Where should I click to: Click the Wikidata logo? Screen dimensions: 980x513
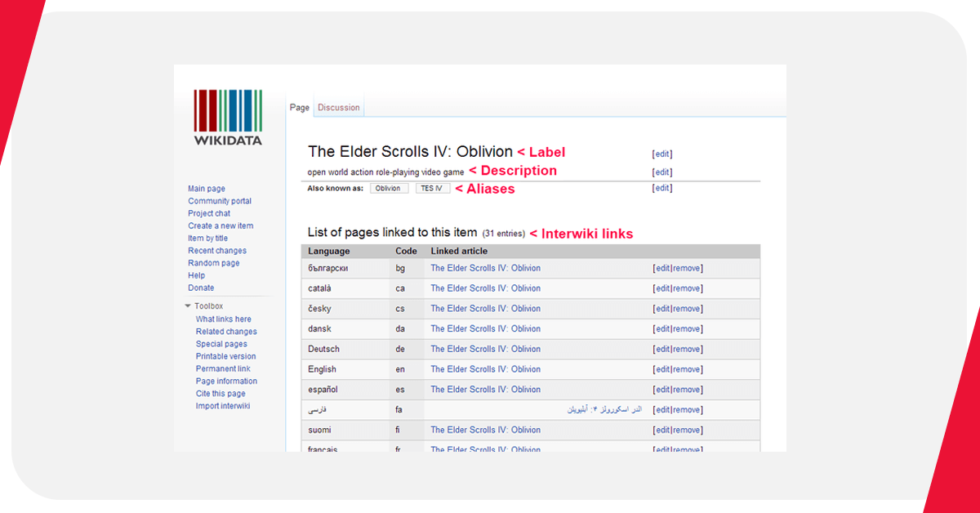[228, 117]
